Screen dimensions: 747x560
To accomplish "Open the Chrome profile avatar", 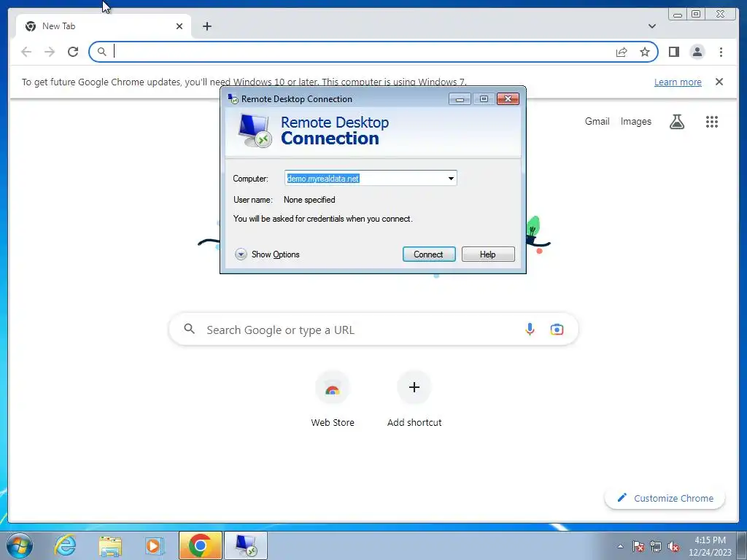I will tap(697, 52).
